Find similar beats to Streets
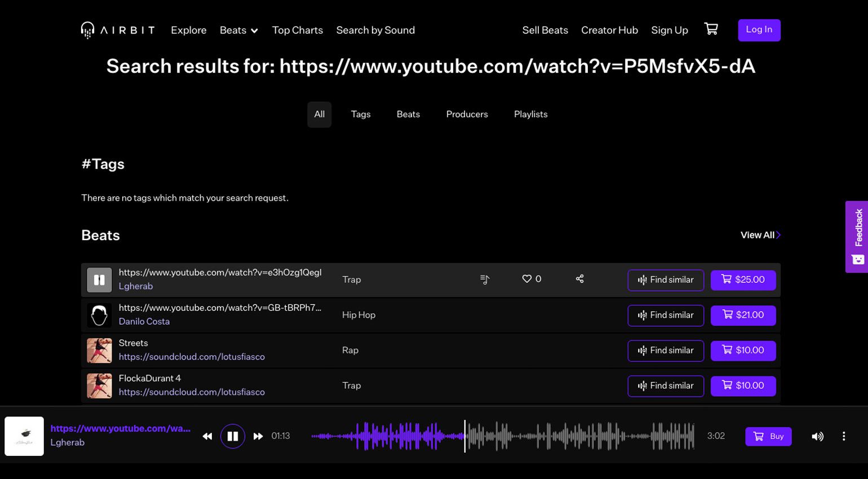This screenshot has height=479, width=868. pos(666,351)
